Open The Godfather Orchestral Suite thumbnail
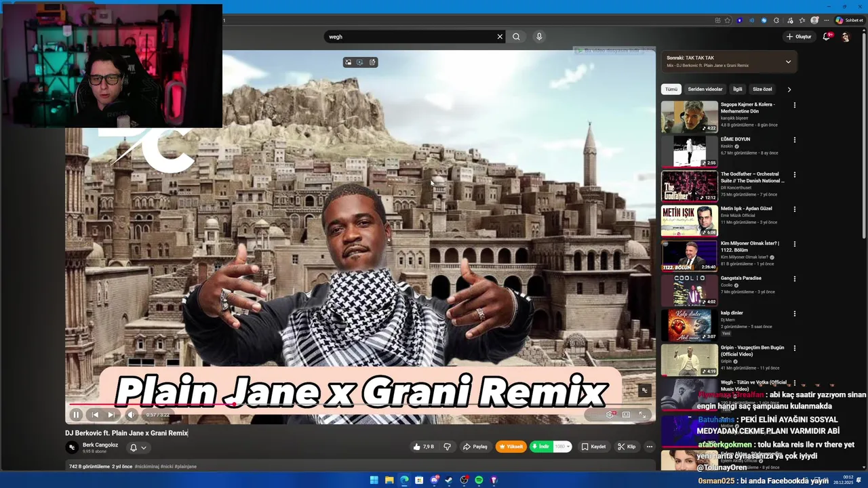 [689, 186]
